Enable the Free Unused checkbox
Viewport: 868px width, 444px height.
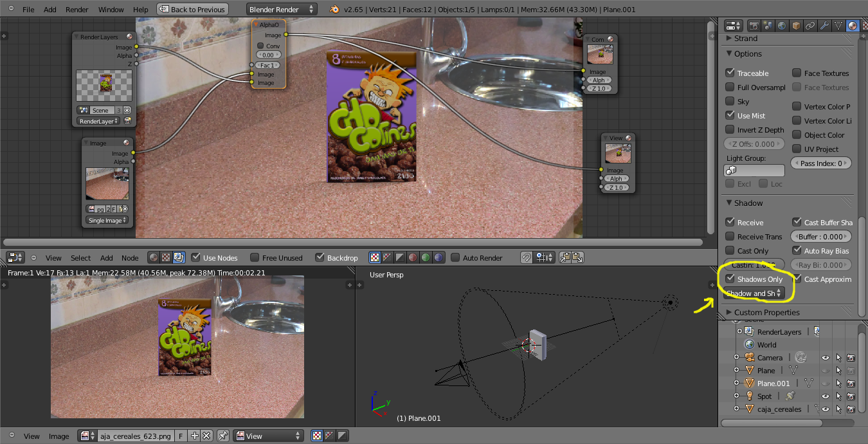tap(255, 257)
